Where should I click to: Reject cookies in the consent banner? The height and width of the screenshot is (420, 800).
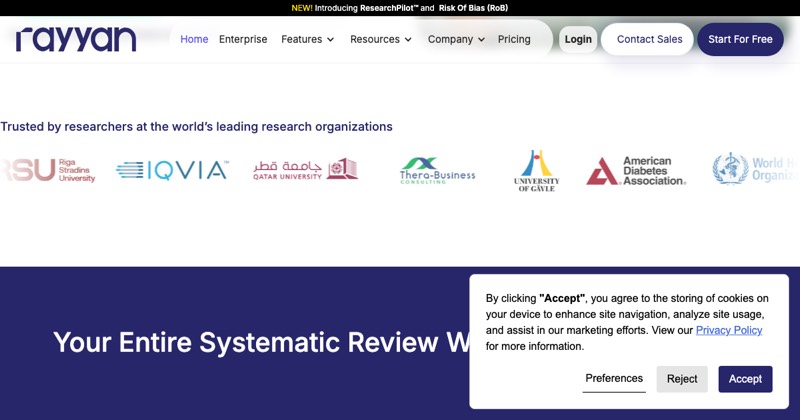pyautogui.click(x=682, y=379)
